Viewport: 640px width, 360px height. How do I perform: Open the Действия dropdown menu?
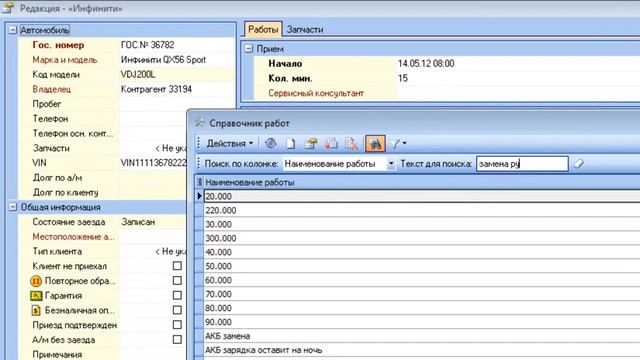tap(230, 143)
